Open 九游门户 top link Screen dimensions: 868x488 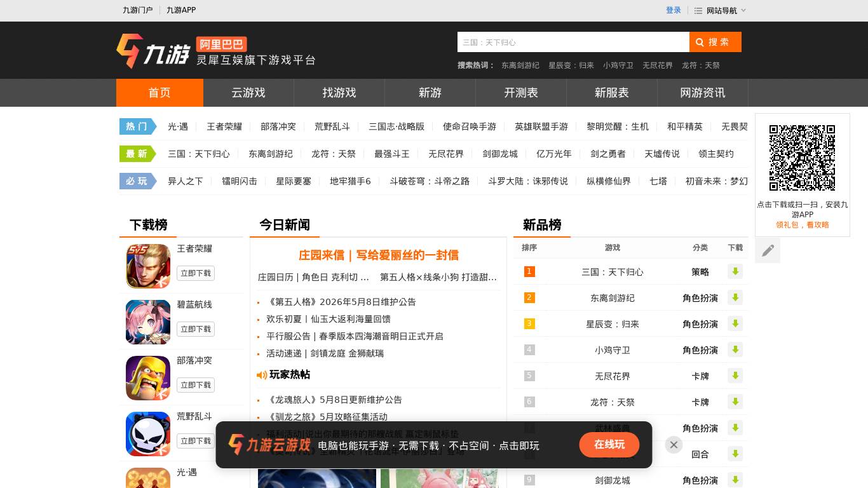click(x=138, y=10)
